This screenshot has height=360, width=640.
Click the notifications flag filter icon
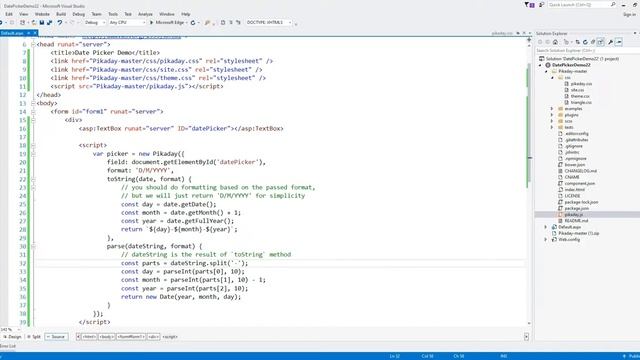click(x=529, y=5)
